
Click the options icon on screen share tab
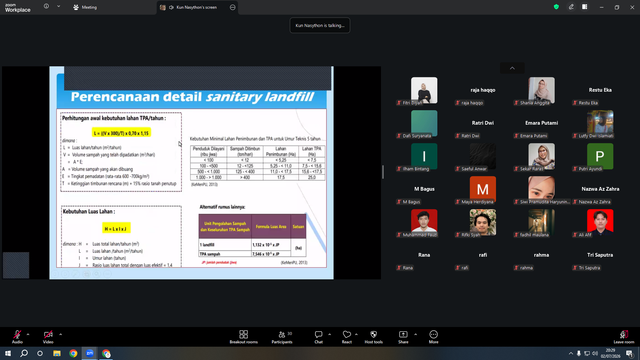233,7
